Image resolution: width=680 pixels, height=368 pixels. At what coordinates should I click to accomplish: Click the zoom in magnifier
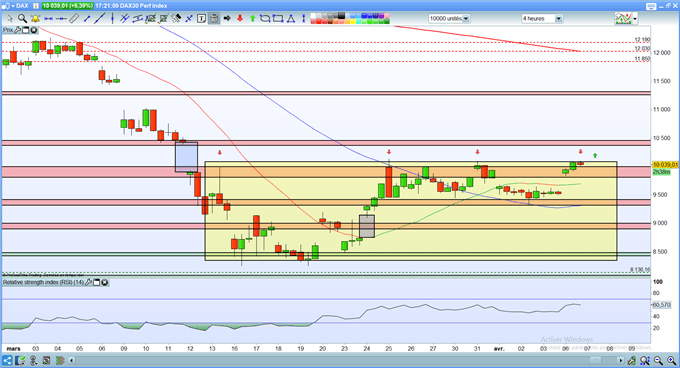coord(672,360)
